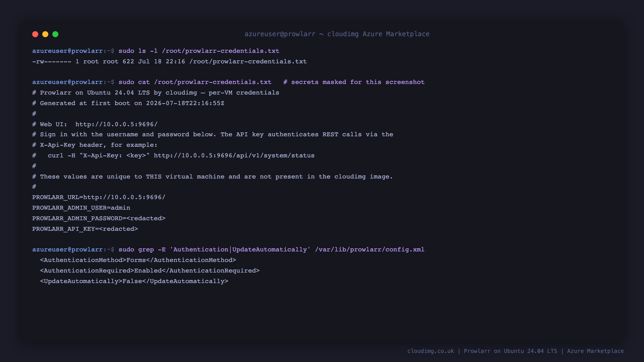Click the 'Prowlarr on Ubuntu 24.04 LTS by cloudimg' line
This screenshot has height=362, width=644.
155,93
